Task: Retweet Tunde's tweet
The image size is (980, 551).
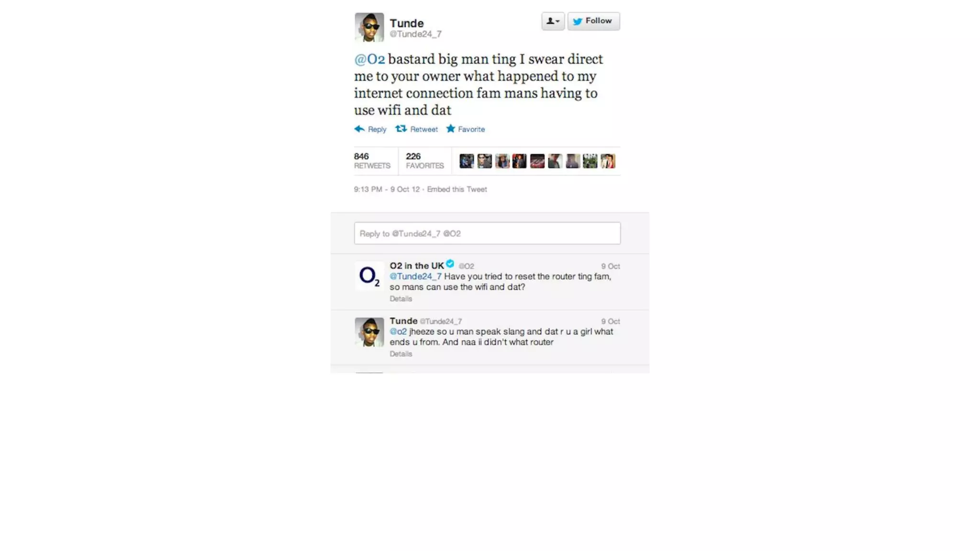Action: point(416,129)
